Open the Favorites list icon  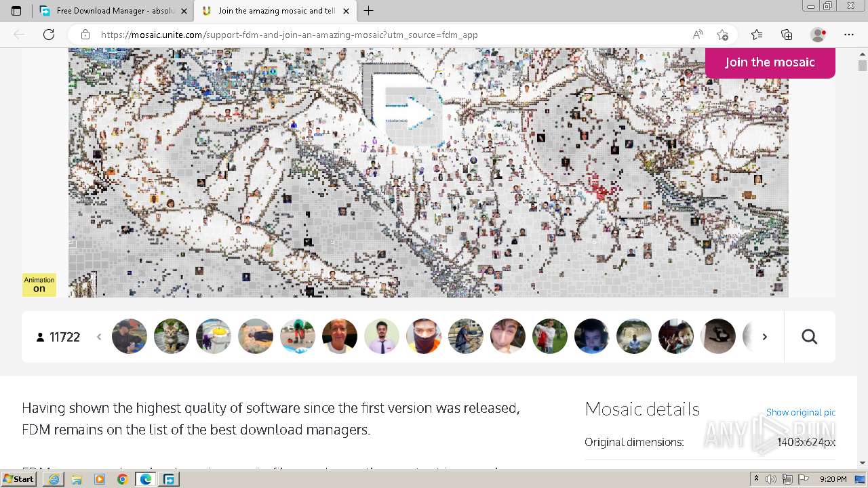pyautogui.click(x=757, y=35)
